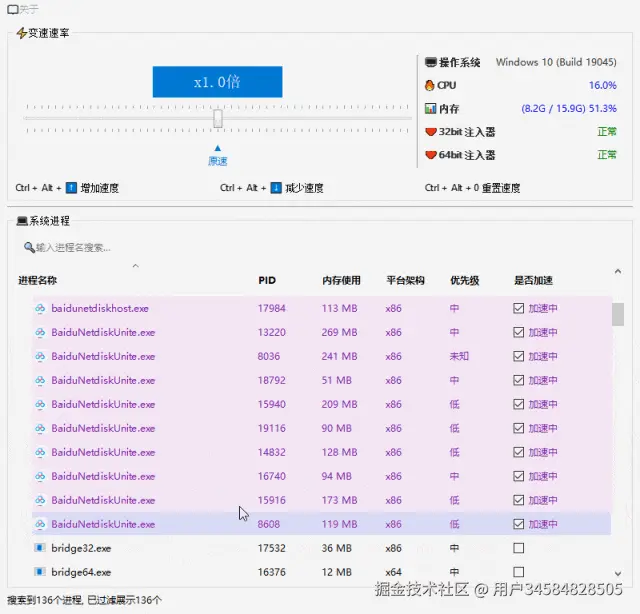Uncheck acceleration for process PID 16740
Viewport: 640px width, 614px height.
(x=518, y=476)
